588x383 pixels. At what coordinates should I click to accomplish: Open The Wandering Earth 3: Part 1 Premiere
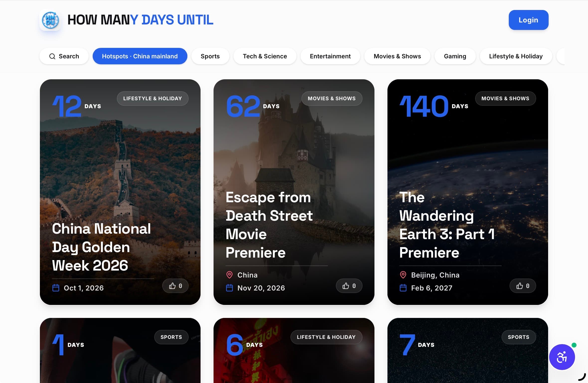click(447, 225)
